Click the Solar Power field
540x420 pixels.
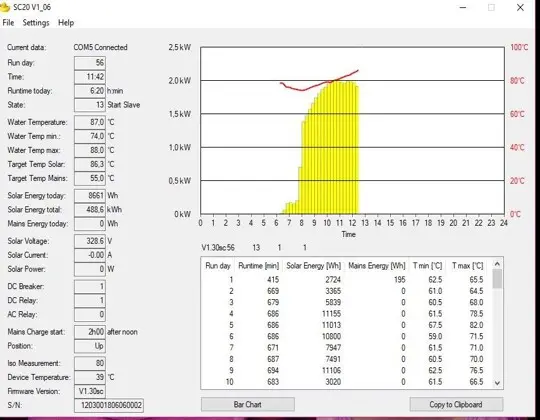click(90, 269)
